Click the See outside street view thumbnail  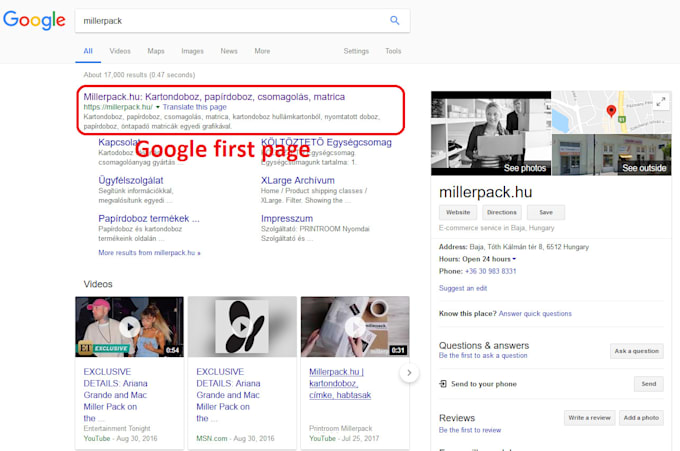pos(611,155)
